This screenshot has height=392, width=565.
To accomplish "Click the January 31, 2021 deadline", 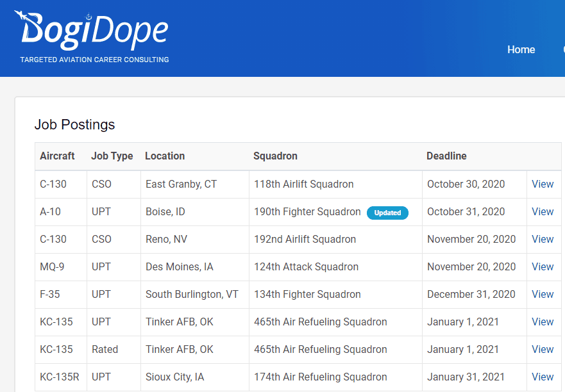I will coord(466,377).
